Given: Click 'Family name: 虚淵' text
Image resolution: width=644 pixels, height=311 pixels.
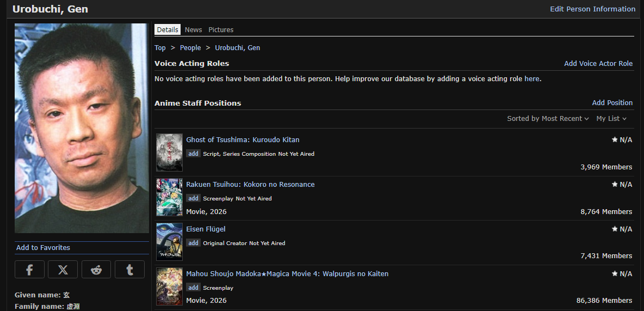Looking at the screenshot, I should tap(47, 307).
